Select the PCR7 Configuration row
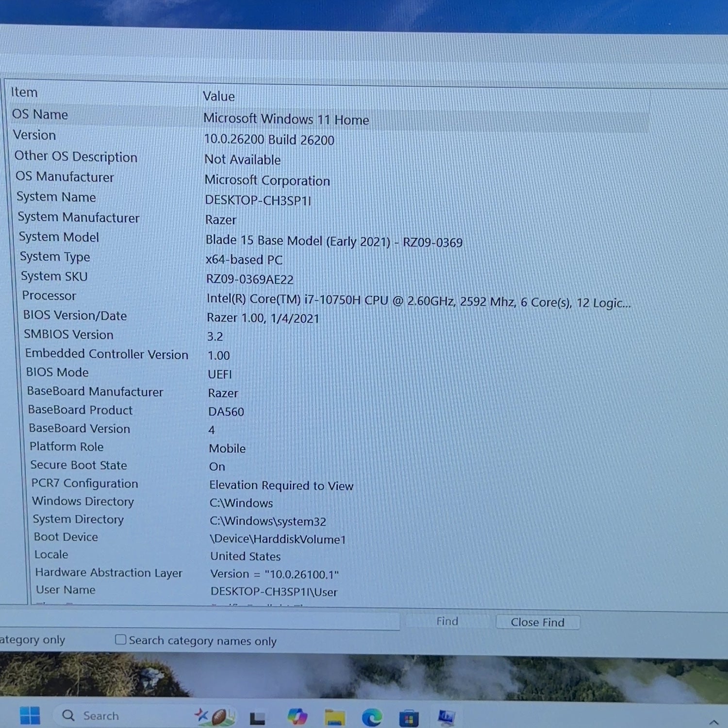The image size is (728, 728). pyautogui.click(x=84, y=483)
